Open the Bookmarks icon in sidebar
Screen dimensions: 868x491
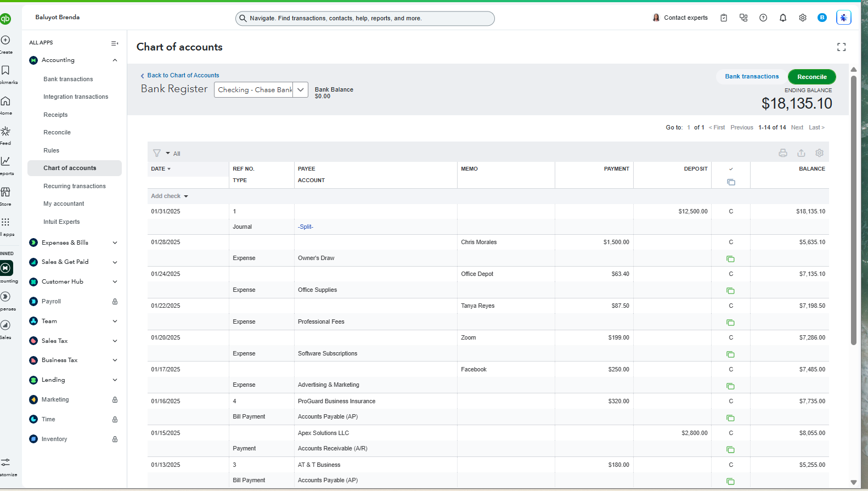pyautogui.click(x=5, y=70)
